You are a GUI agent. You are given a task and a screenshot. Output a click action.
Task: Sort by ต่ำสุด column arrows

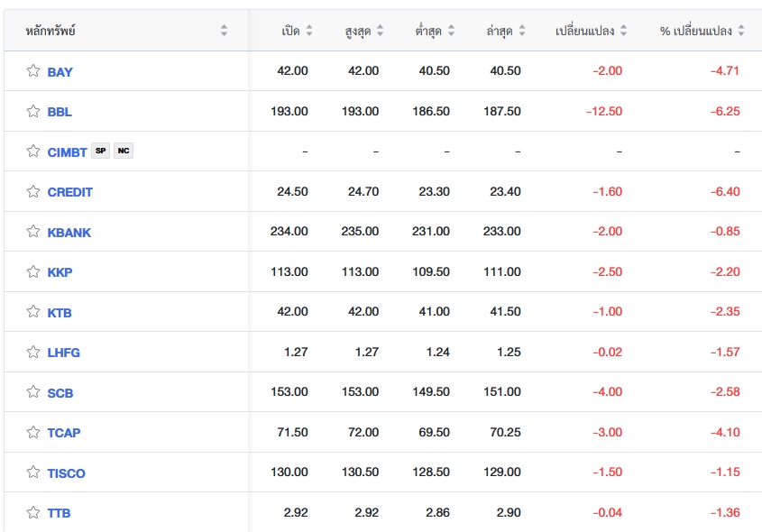point(451,31)
